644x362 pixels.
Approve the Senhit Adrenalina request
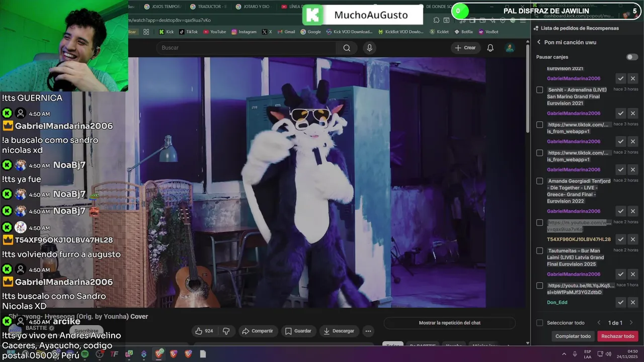pyautogui.click(x=621, y=114)
